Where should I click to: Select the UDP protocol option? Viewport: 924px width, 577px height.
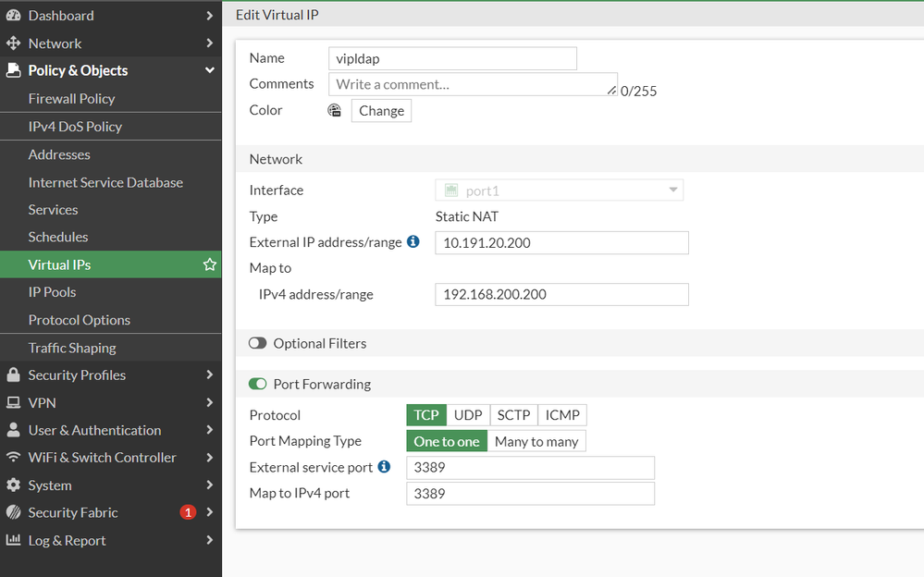click(468, 415)
